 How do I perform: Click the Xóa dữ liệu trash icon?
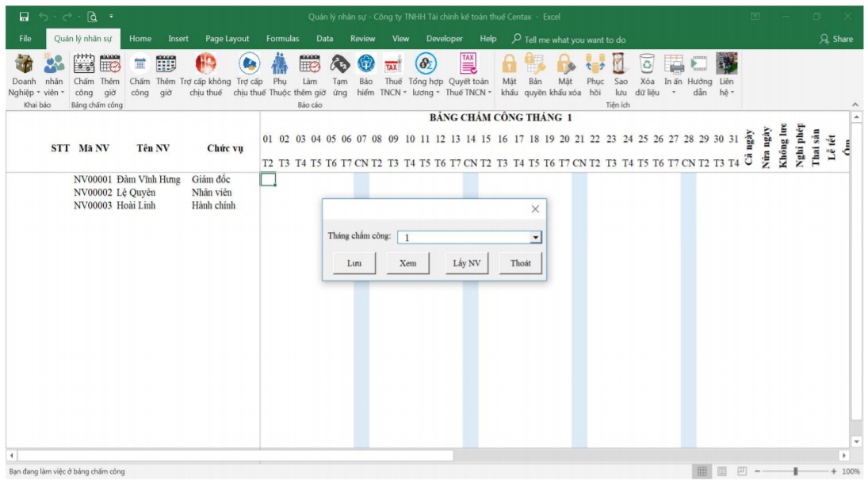647,64
